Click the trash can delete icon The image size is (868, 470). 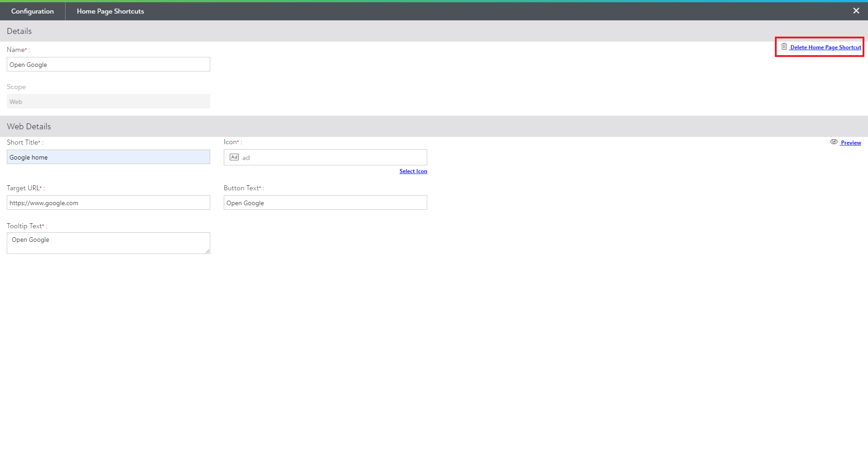(784, 47)
